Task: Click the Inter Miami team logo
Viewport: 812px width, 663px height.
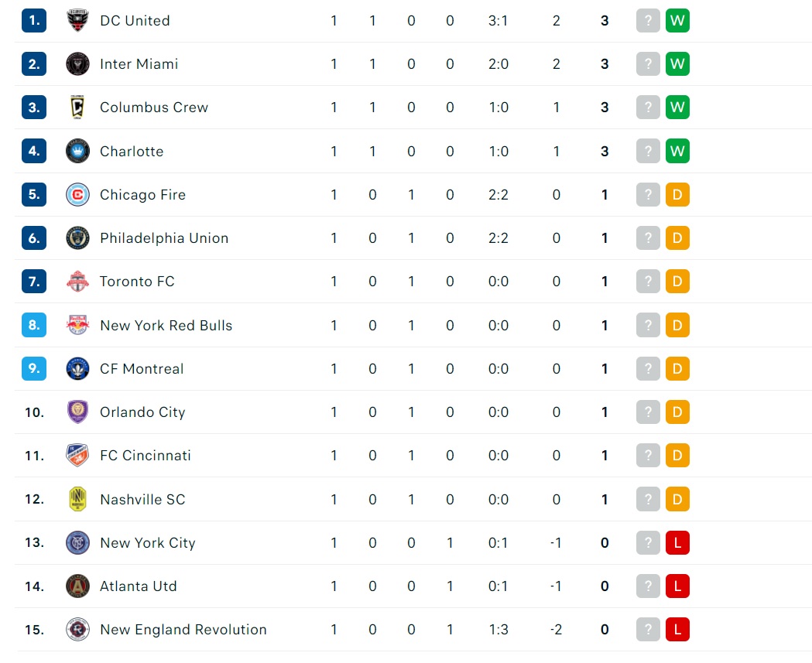Action: pos(77,64)
